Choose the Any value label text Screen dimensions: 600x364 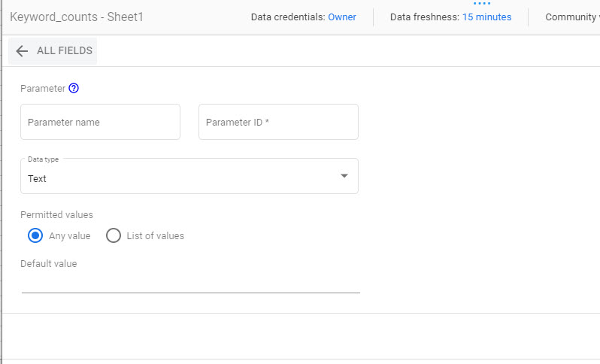70,236
